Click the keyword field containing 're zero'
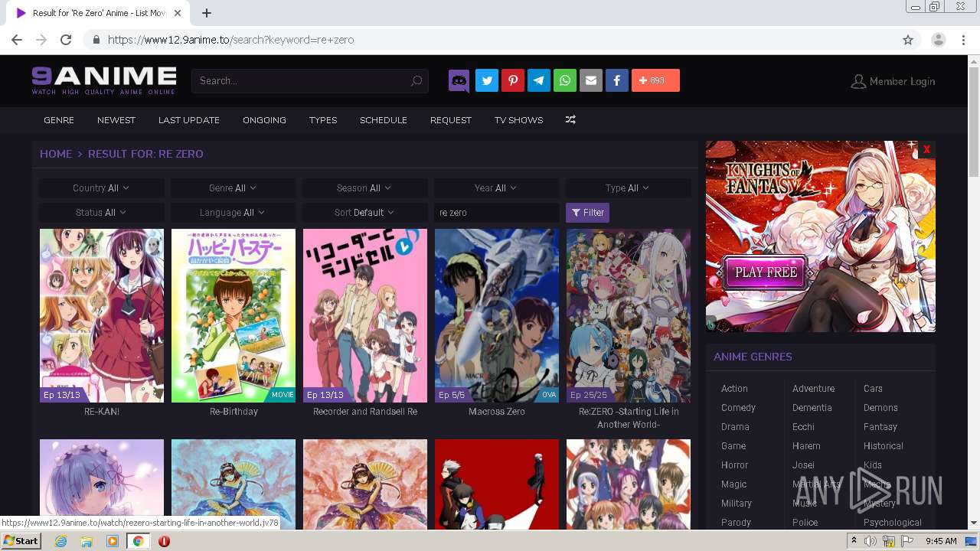 (496, 213)
